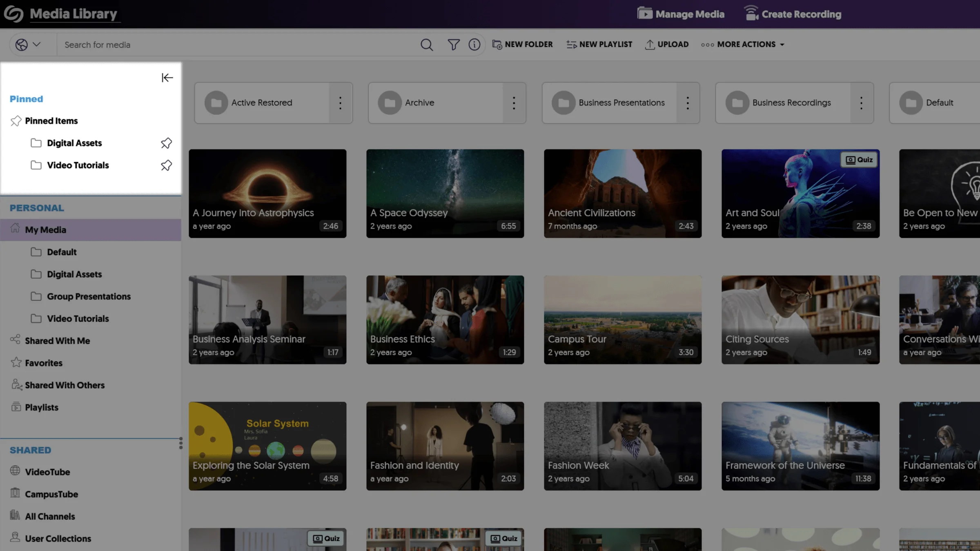Unpin the Video Tutorials folder
980x551 pixels.
point(166,165)
